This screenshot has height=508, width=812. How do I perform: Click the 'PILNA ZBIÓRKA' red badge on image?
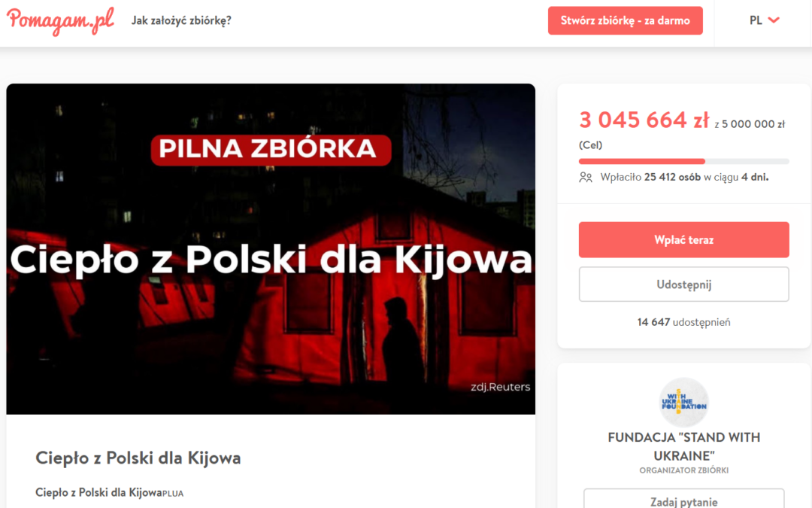(x=271, y=150)
